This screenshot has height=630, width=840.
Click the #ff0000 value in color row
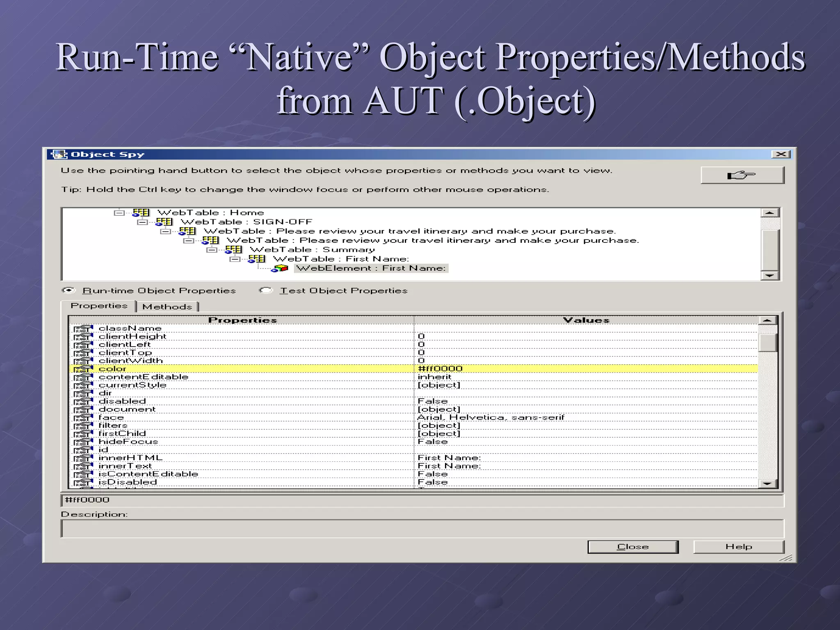[440, 369]
